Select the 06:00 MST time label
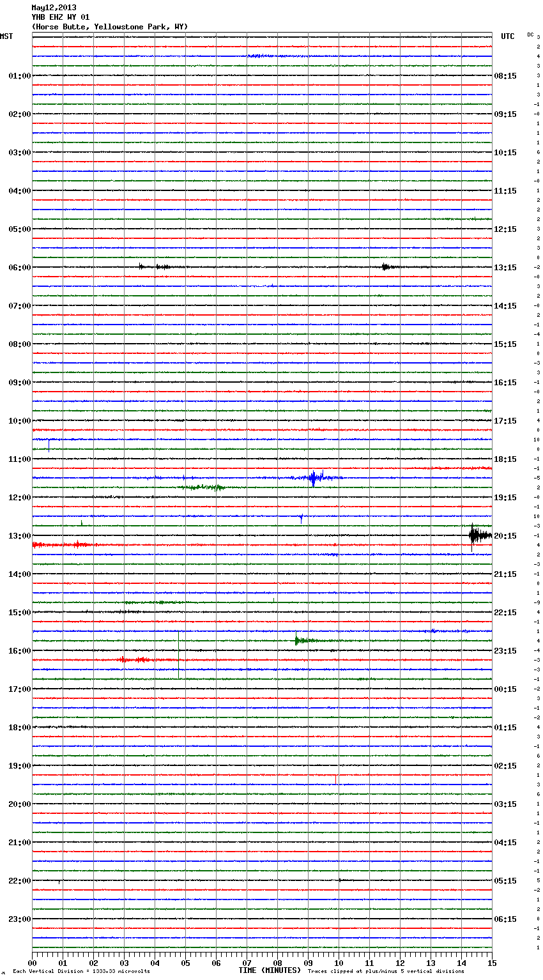Image resolution: width=543 pixels, height=980 pixels. coord(19,268)
